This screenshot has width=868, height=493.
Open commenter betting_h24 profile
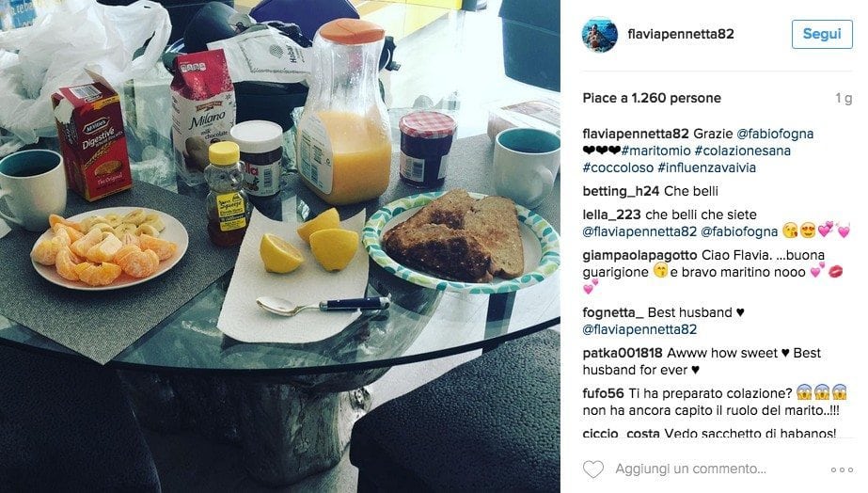tap(621, 191)
